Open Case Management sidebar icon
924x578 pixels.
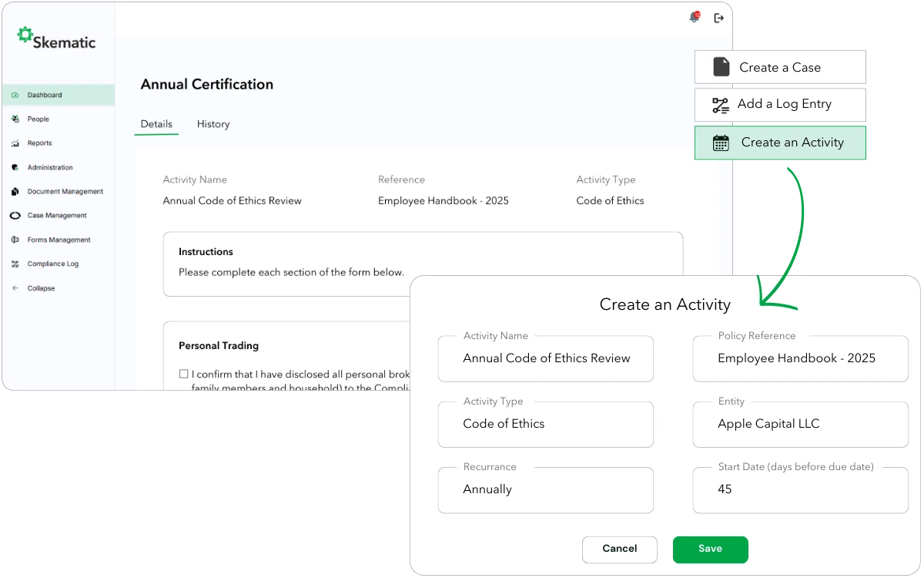coord(15,216)
